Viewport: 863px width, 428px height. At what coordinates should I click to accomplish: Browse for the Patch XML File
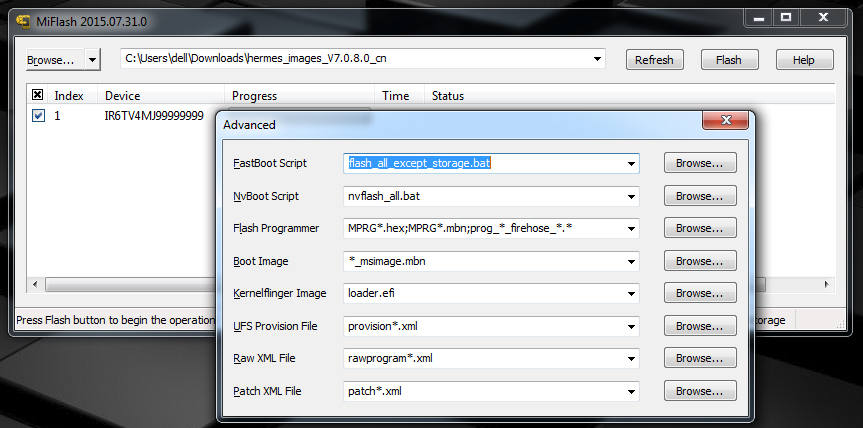coord(700,391)
